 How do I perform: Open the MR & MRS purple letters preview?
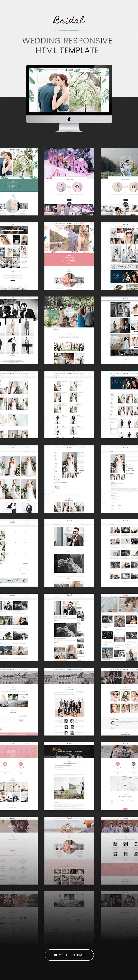coord(69,182)
